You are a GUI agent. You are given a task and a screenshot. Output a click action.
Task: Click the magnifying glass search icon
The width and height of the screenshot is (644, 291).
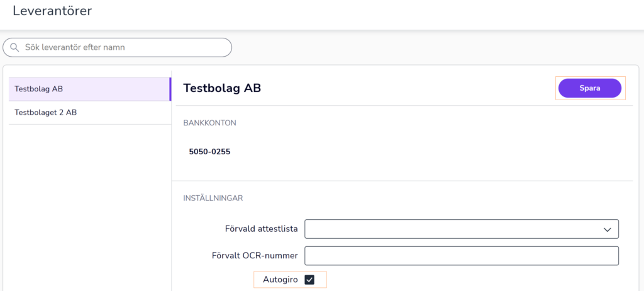[15, 47]
